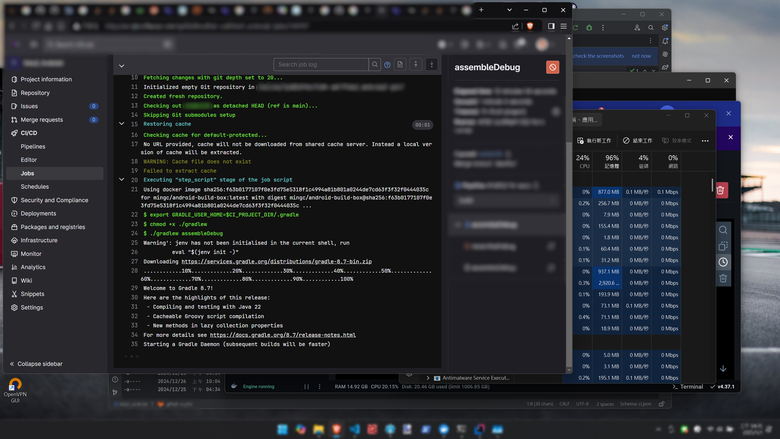Dismiss banner with 'not now' link
Screen dimensions: 780x439
(641, 56)
